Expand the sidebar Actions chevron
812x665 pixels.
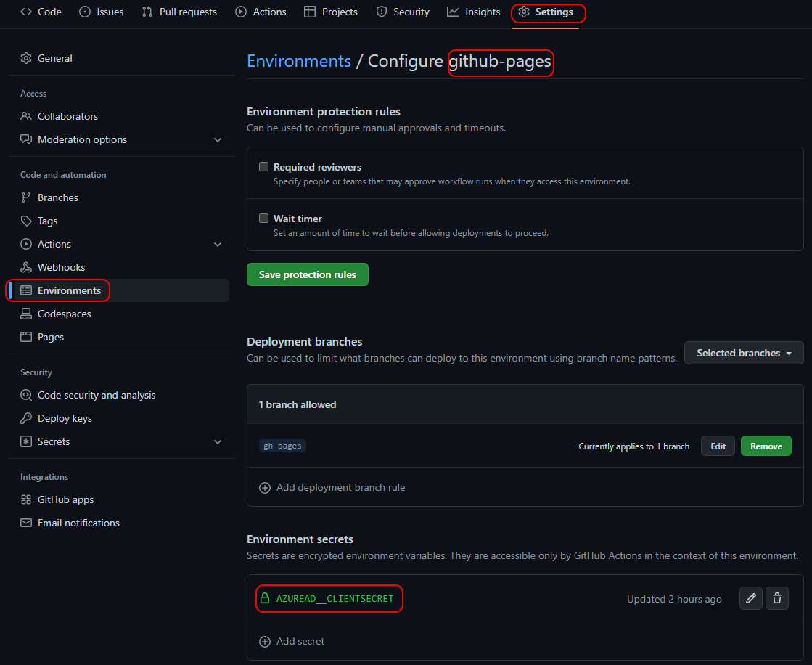pos(218,245)
